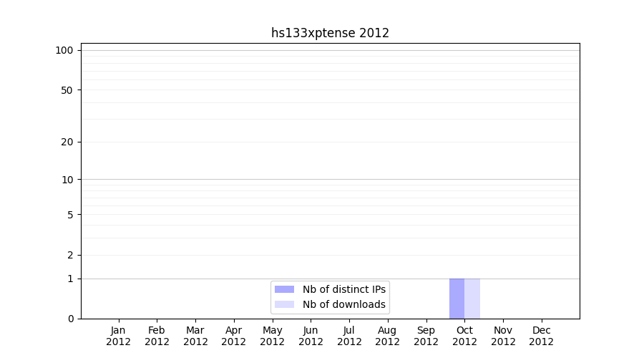Click the light blue downloads legend swatch
This screenshot has width=644, height=358.
(x=284, y=304)
